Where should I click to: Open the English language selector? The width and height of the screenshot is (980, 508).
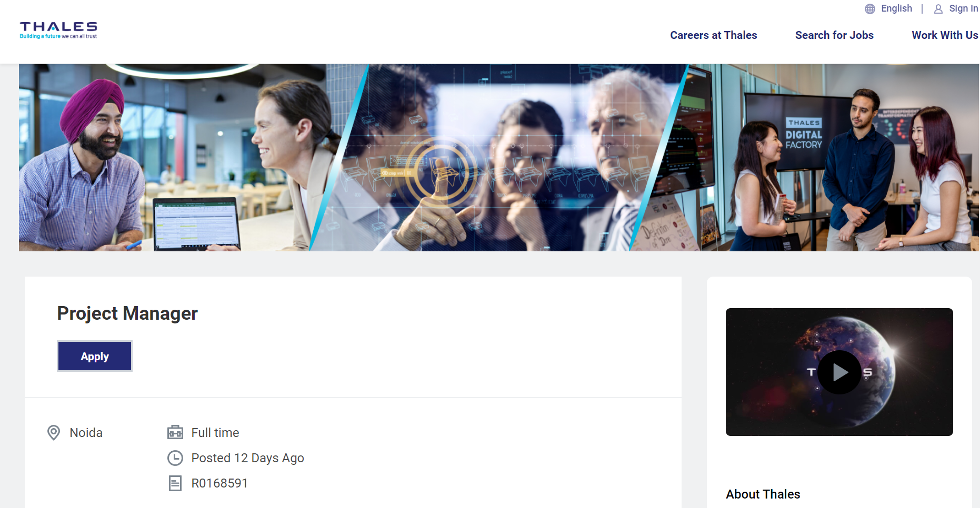coord(897,8)
